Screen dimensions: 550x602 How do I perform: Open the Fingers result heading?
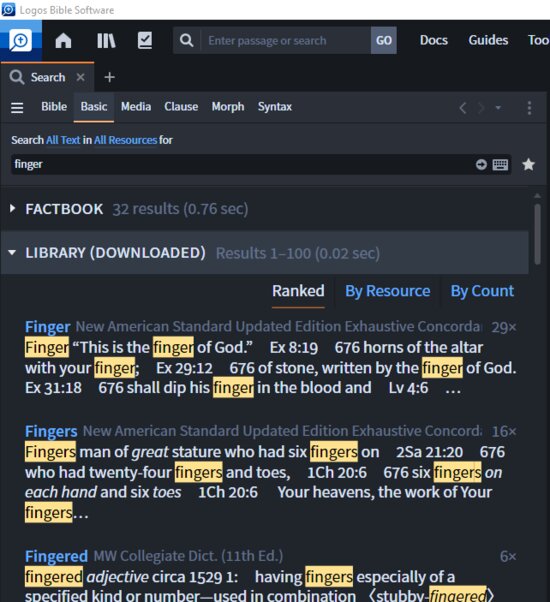pos(51,431)
